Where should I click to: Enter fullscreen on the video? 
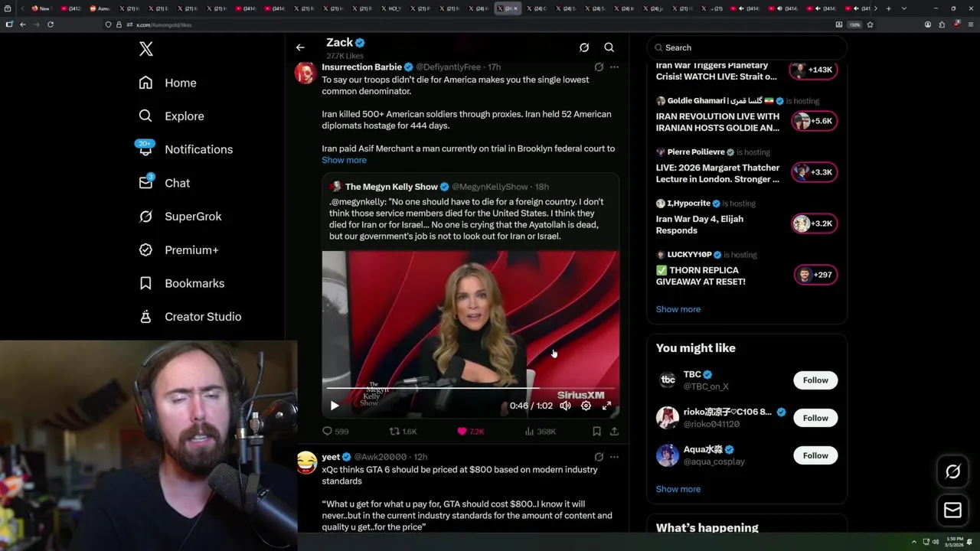click(606, 406)
